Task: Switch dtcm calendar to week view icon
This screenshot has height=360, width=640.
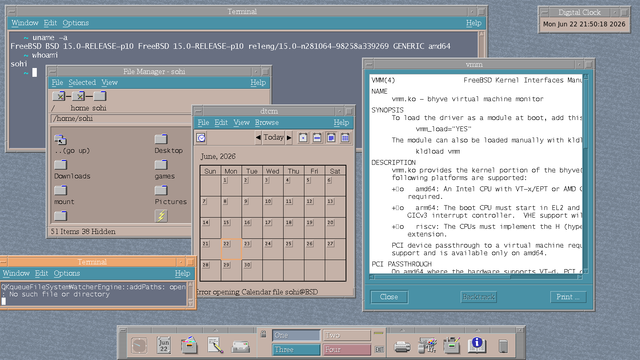Action: coord(317,138)
